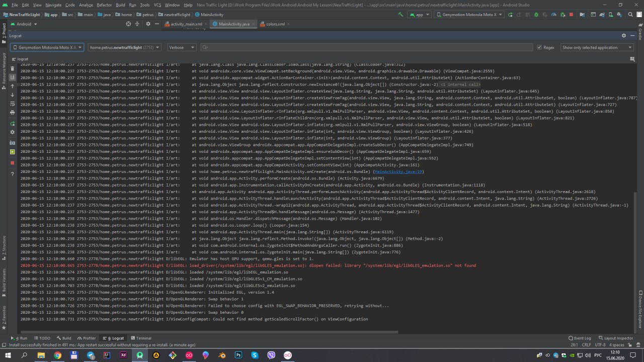Open Google Chrome from the taskbar
The width and height of the screenshot is (644, 362).
click(x=57, y=355)
